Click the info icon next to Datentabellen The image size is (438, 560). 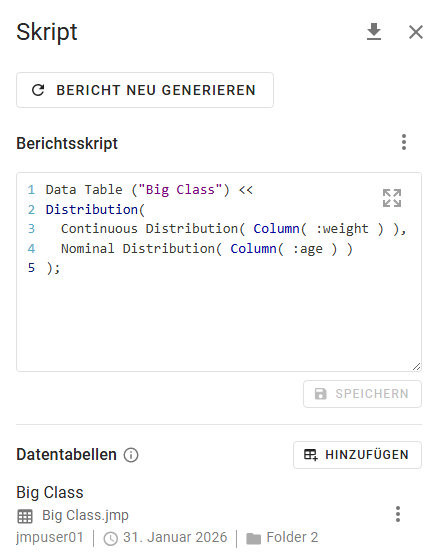(x=131, y=455)
